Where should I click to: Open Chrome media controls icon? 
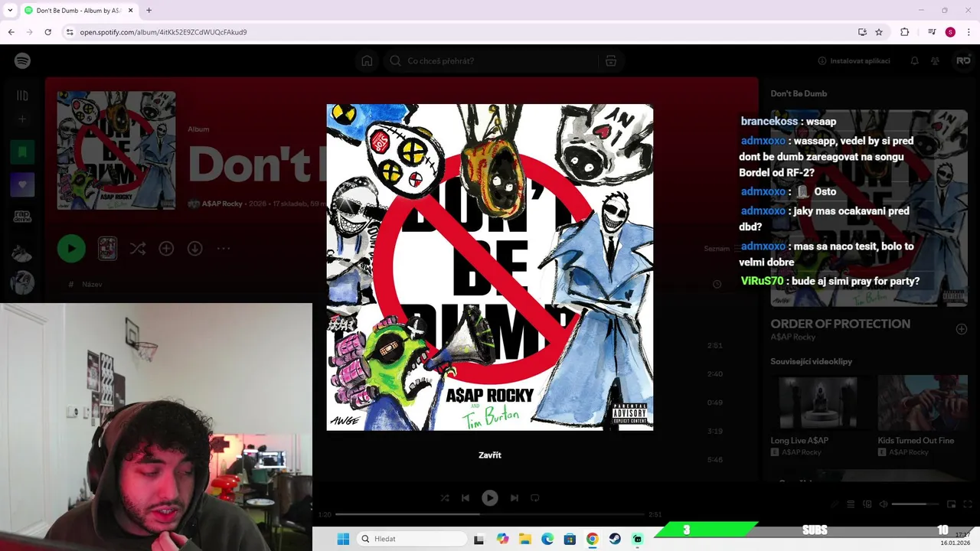coord(932,32)
